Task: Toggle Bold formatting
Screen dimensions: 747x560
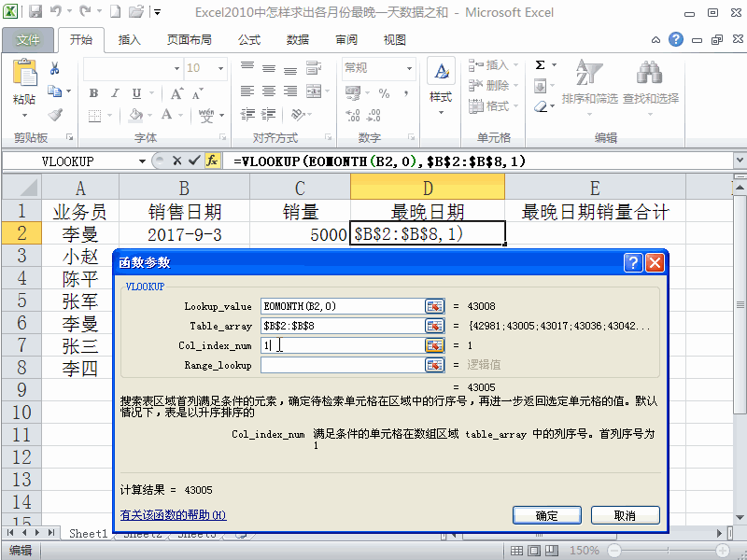Action: pos(94,93)
